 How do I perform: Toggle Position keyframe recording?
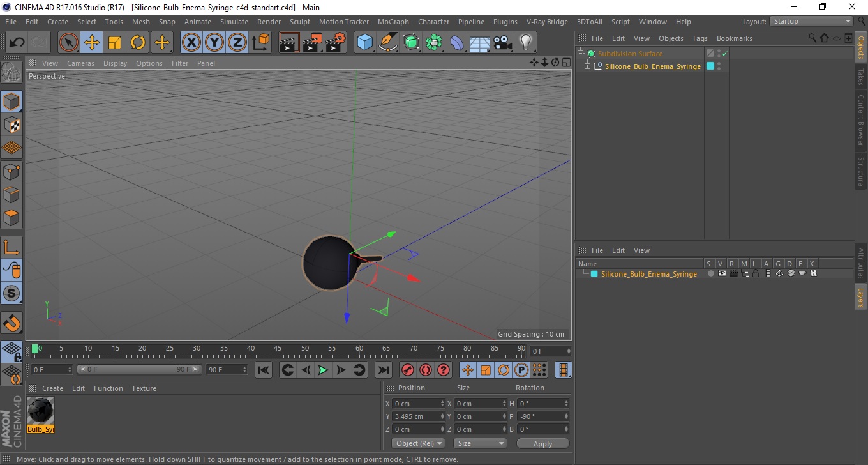coord(468,370)
